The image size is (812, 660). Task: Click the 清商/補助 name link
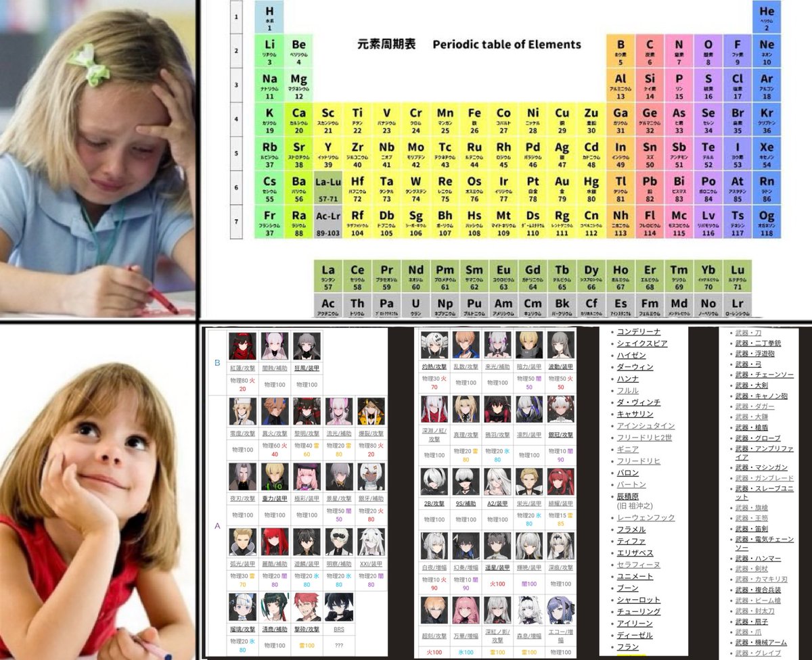[x=274, y=630]
